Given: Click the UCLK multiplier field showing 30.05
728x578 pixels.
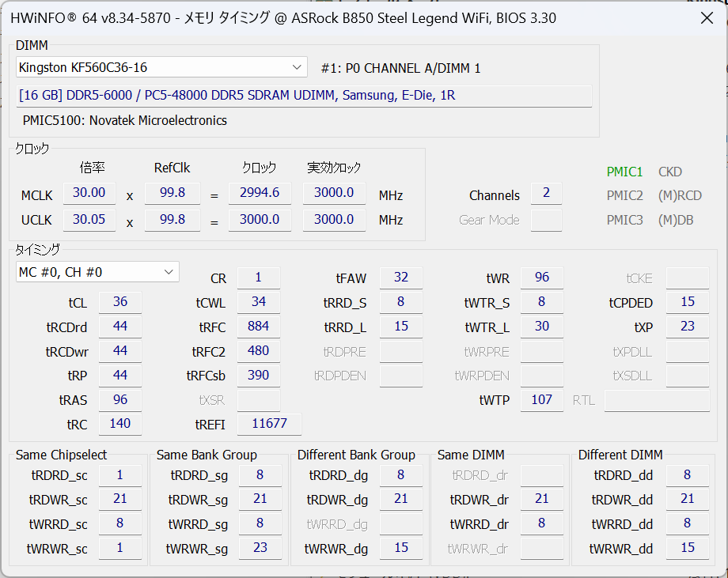Looking at the screenshot, I should pyautogui.click(x=89, y=220).
